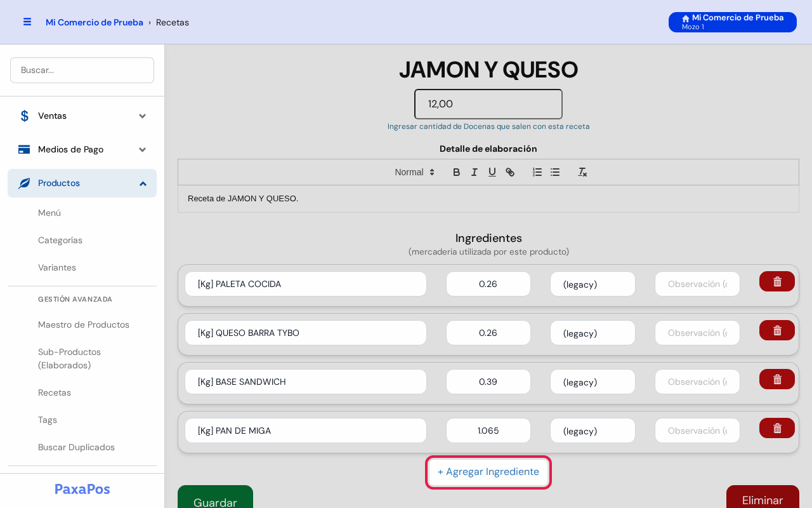Click the docenas quantity field 12,00
The width and height of the screenshot is (812, 508).
(x=488, y=104)
